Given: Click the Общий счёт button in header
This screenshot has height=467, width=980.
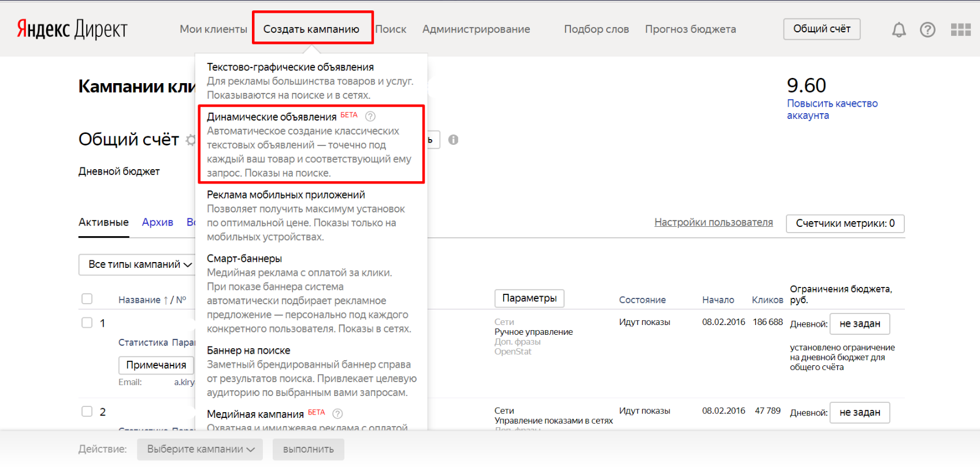Looking at the screenshot, I should point(822,29).
